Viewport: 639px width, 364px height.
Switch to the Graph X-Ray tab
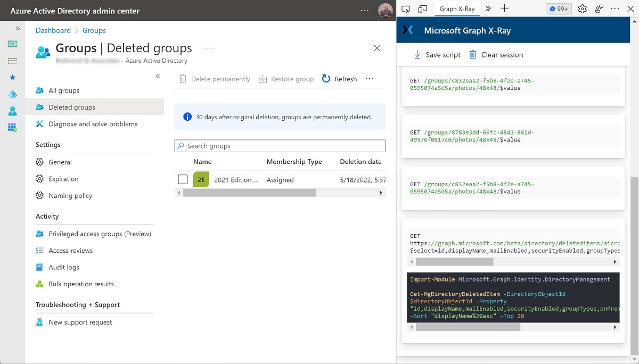pos(457,9)
